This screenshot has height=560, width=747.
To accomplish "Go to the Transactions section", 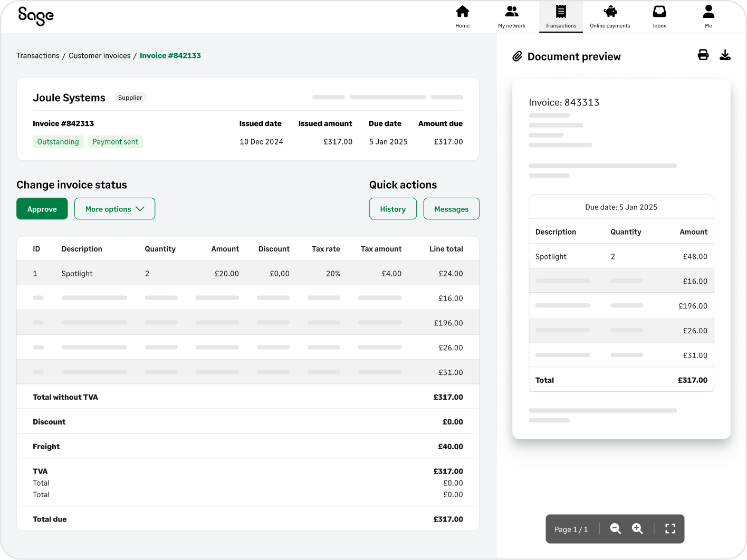I will click(x=560, y=16).
